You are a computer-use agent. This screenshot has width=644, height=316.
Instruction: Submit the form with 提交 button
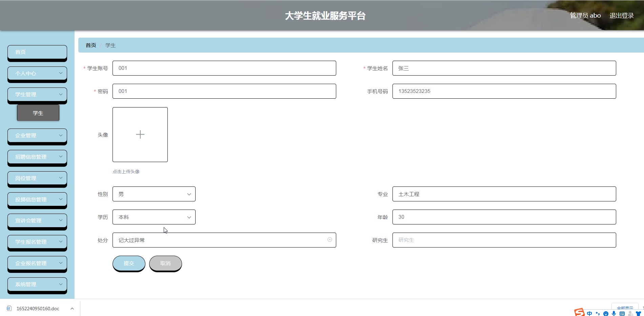pos(129,263)
